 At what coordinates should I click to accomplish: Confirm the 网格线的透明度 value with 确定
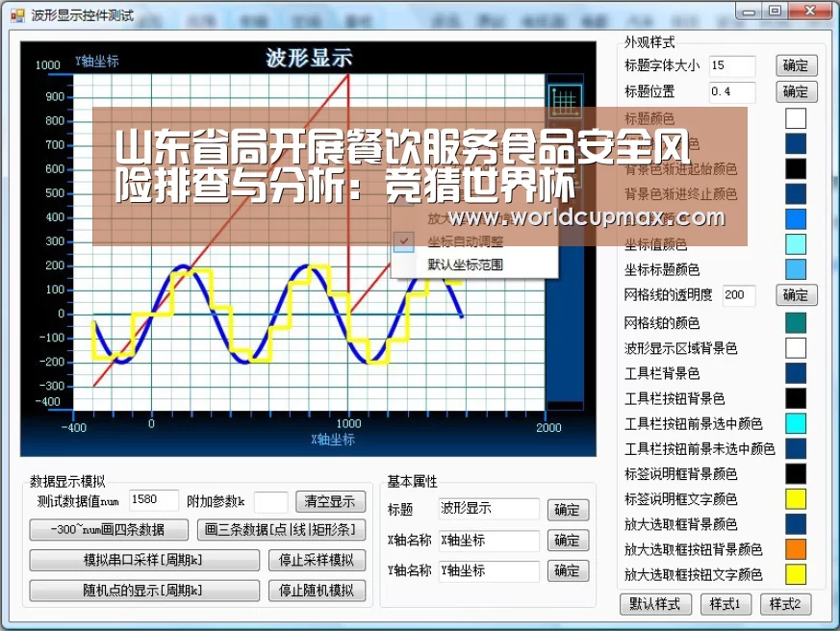coord(796,295)
